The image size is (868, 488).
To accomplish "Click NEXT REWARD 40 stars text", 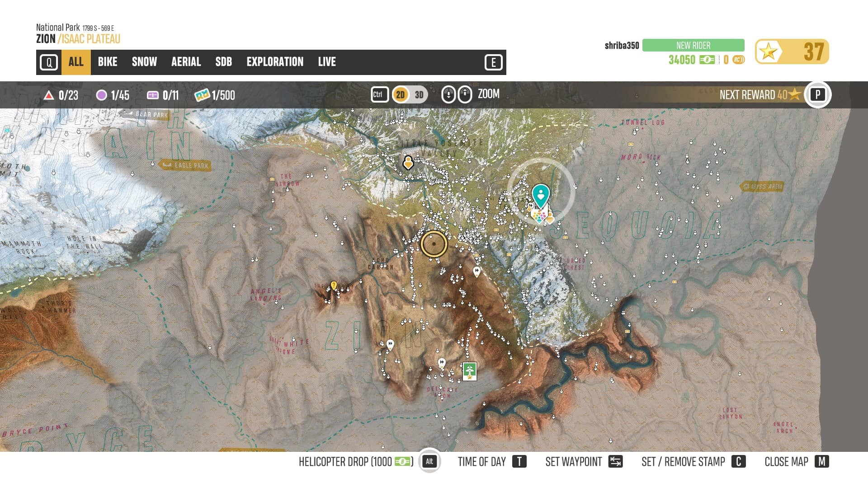I will coord(759,95).
